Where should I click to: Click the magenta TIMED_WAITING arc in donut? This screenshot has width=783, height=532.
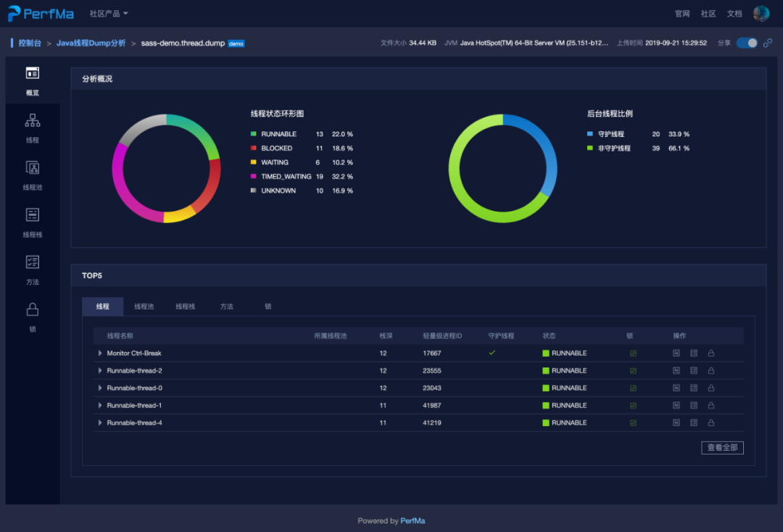click(x=120, y=187)
